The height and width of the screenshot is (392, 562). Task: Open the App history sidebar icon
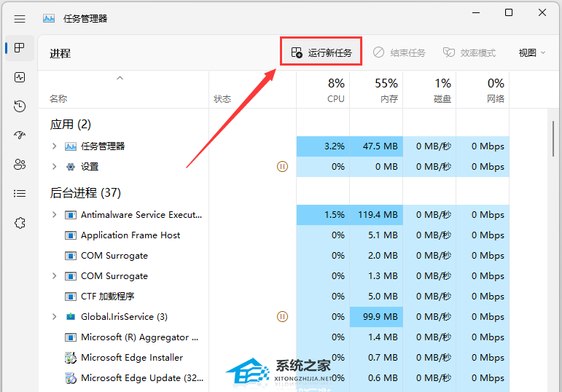20,106
